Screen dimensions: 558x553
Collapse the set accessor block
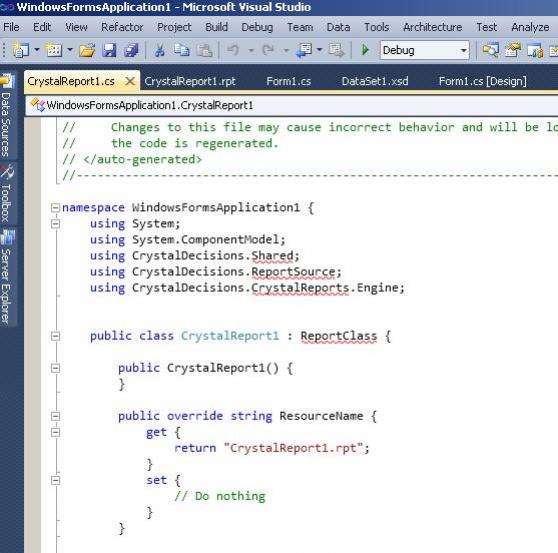[x=56, y=480]
